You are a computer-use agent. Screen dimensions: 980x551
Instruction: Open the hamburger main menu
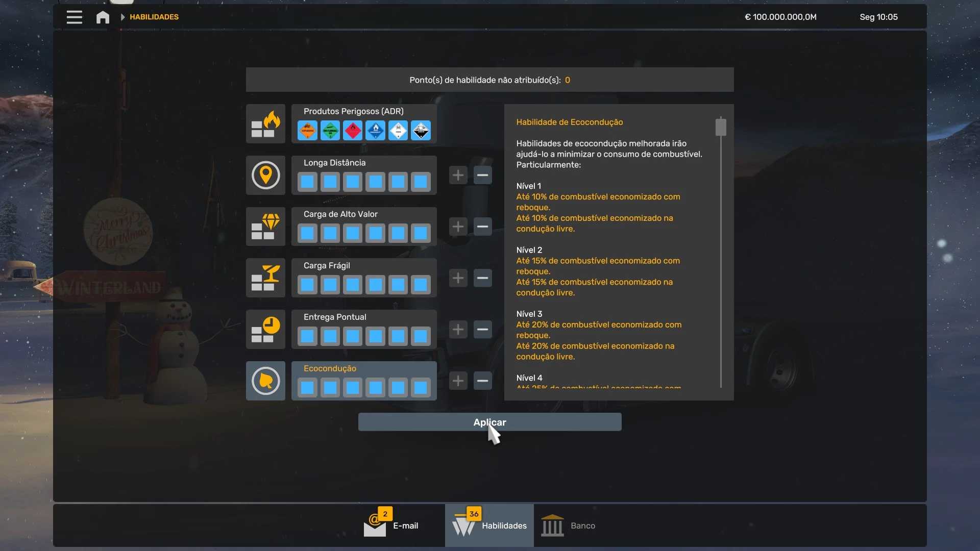click(x=74, y=17)
